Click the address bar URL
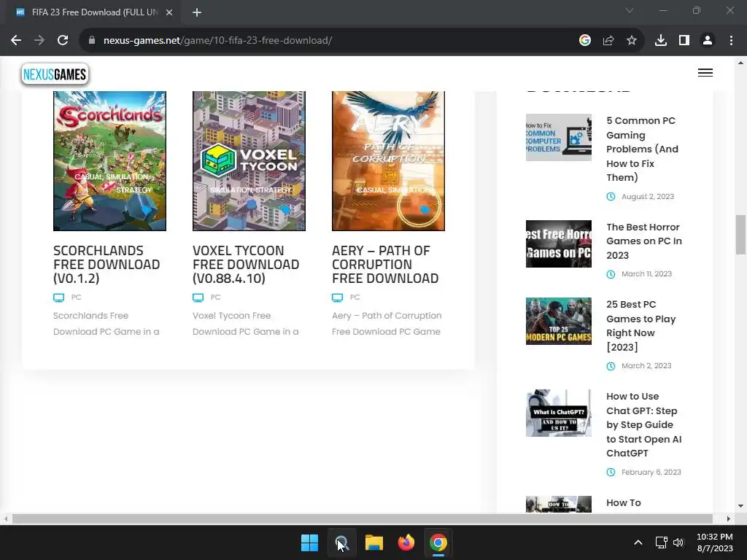Image resolution: width=747 pixels, height=560 pixels. point(217,41)
